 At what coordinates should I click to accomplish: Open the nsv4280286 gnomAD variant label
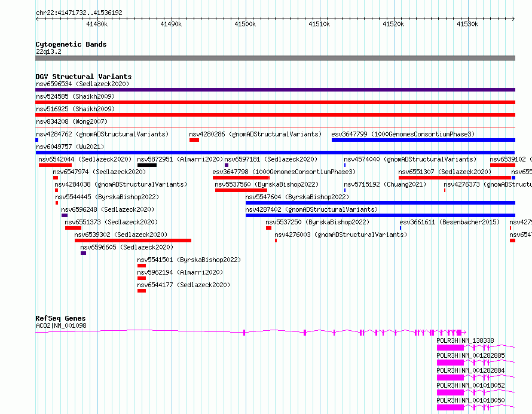pos(255,134)
